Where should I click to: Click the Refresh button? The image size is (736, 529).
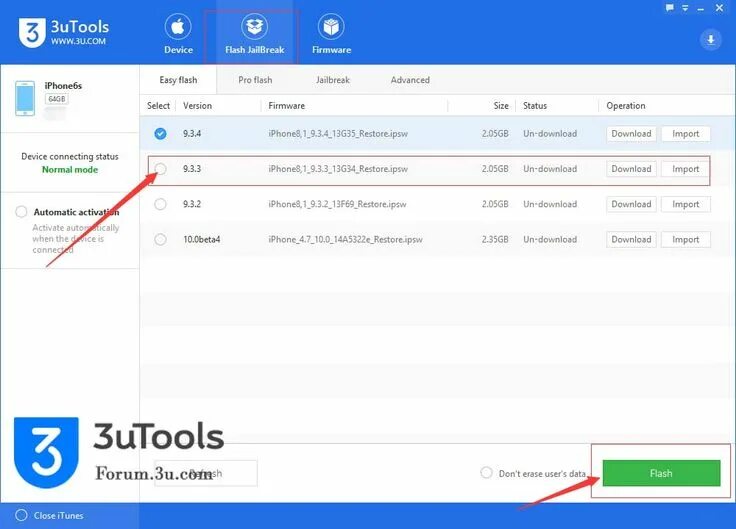pos(206,473)
